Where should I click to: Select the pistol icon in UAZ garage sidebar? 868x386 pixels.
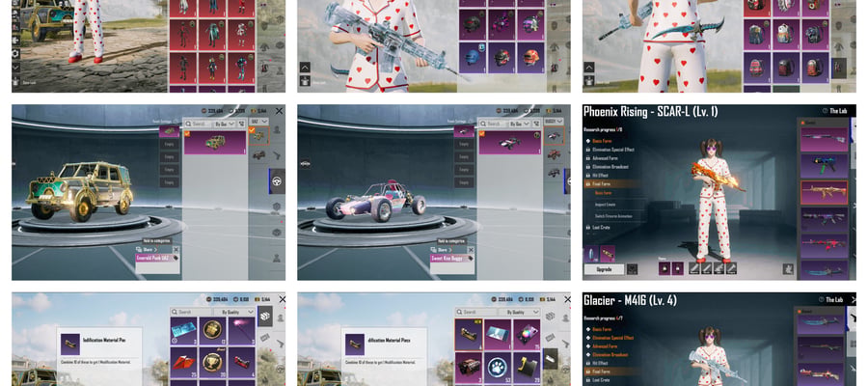(x=276, y=155)
